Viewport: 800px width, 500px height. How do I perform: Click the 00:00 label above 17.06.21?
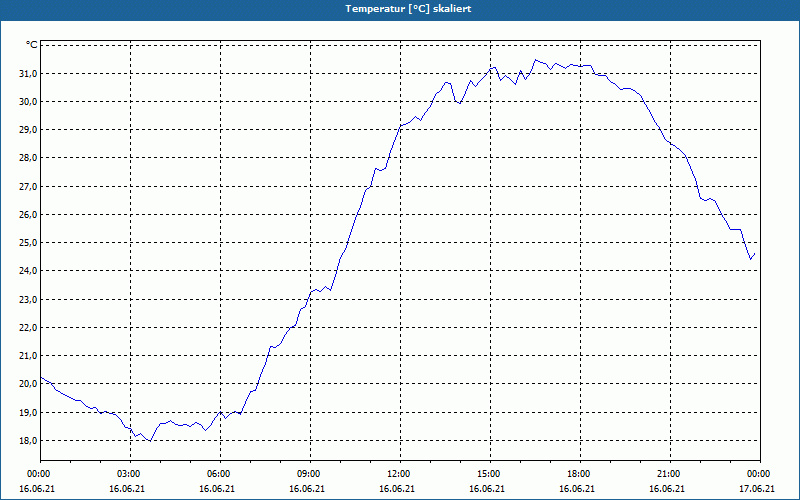point(760,474)
